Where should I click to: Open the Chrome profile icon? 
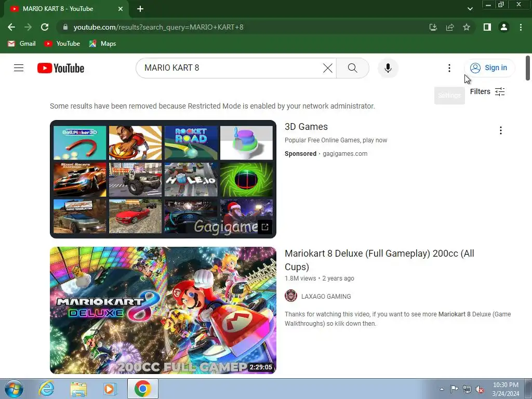[x=504, y=27]
